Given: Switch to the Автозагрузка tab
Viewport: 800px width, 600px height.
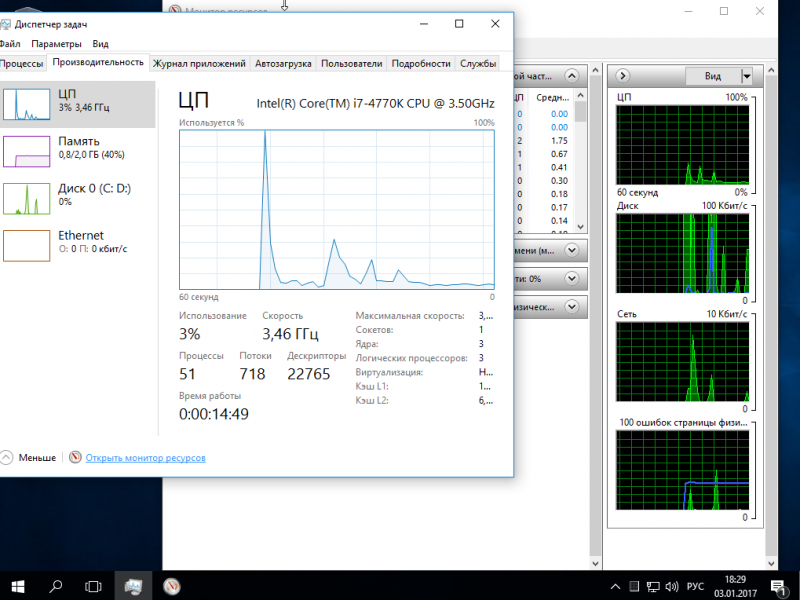Looking at the screenshot, I should coord(283,64).
